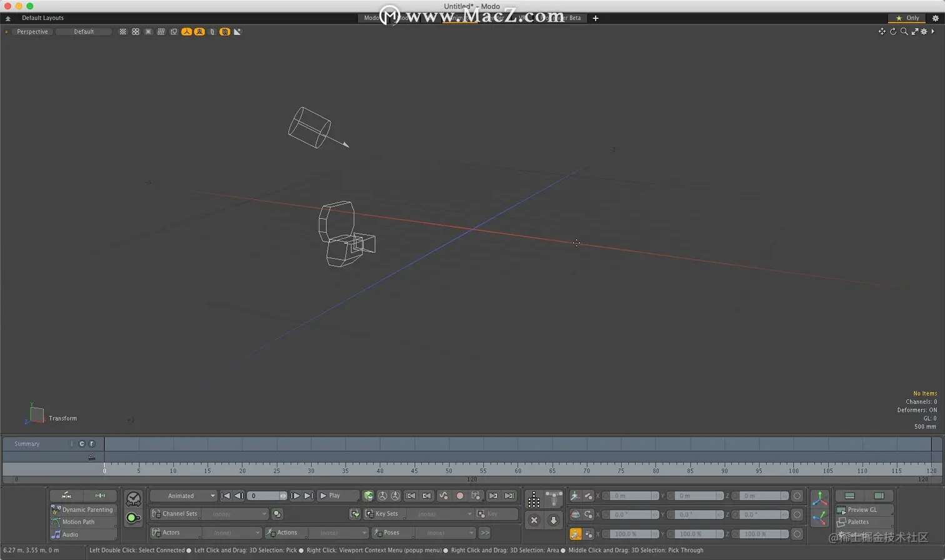945x560 pixels.
Task: Select the rotation transform icon
Action: click(x=575, y=514)
